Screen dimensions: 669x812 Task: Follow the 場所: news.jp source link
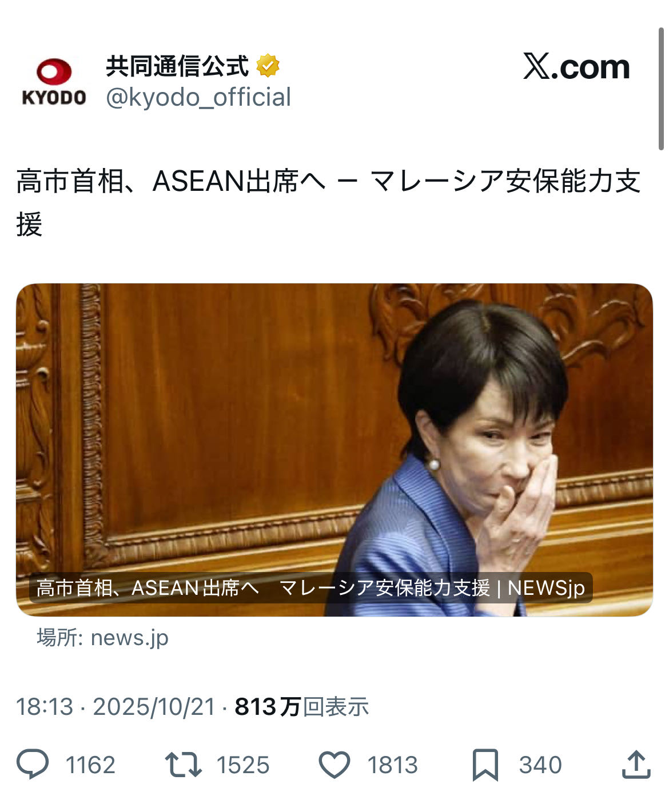102,637
